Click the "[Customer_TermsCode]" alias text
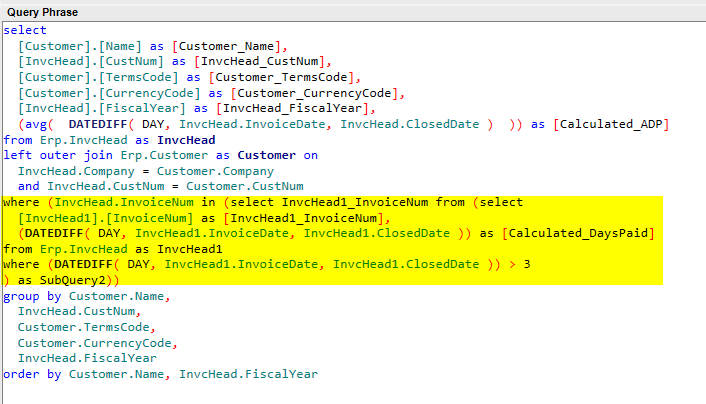This screenshot has width=706, height=404. 281,77
